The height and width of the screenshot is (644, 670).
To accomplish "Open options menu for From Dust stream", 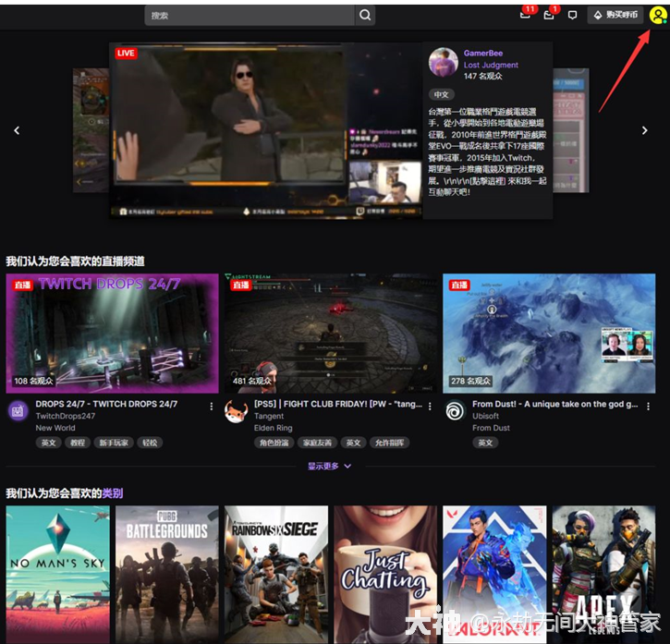I will click(x=648, y=407).
